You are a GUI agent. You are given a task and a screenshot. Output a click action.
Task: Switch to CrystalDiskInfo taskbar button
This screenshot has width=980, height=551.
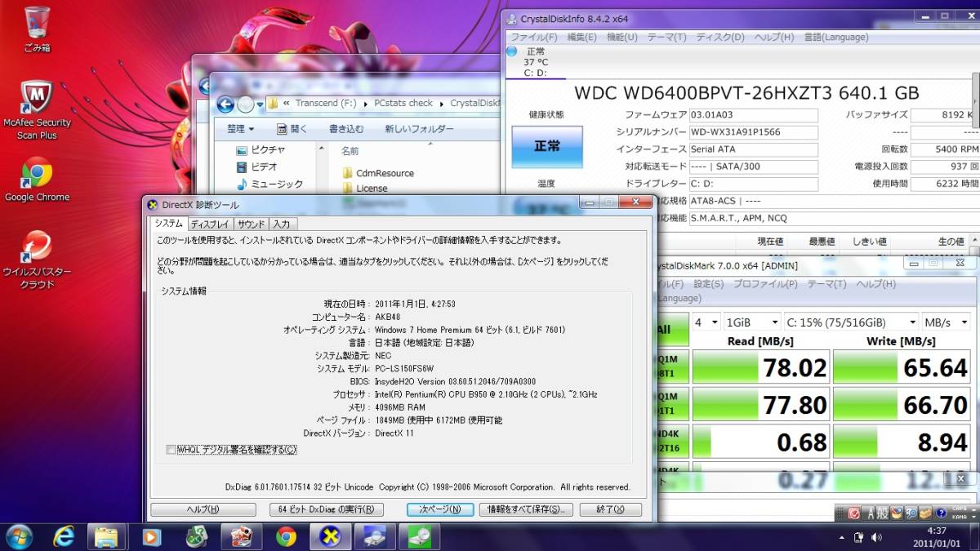(x=375, y=536)
